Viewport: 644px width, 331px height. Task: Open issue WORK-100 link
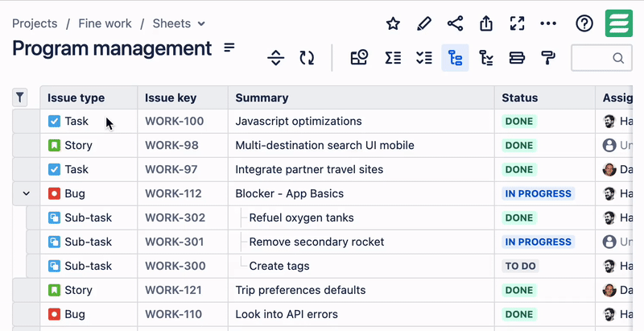174,121
